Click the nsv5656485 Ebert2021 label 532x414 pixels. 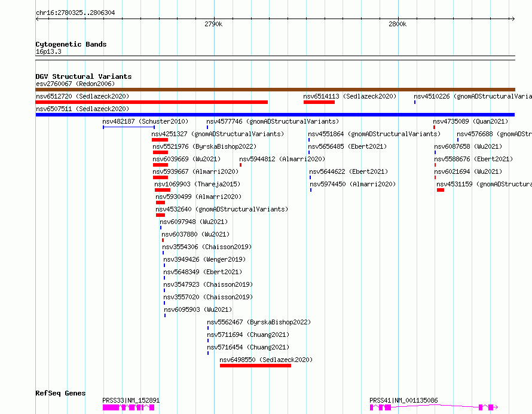click(x=347, y=146)
